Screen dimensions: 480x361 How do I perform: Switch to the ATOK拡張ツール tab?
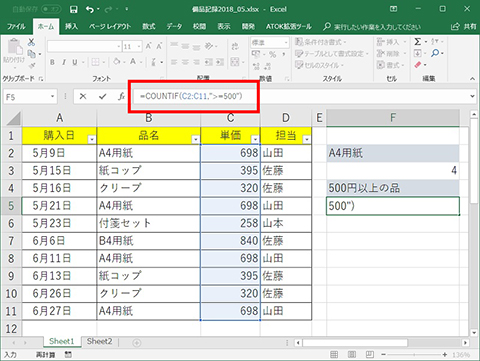pos(289,27)
